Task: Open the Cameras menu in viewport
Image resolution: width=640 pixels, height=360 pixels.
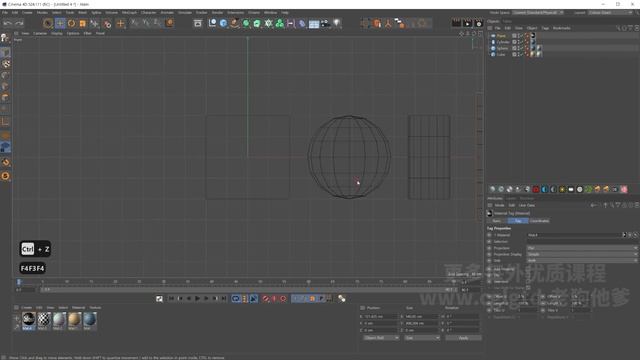Action: (40, 33)
